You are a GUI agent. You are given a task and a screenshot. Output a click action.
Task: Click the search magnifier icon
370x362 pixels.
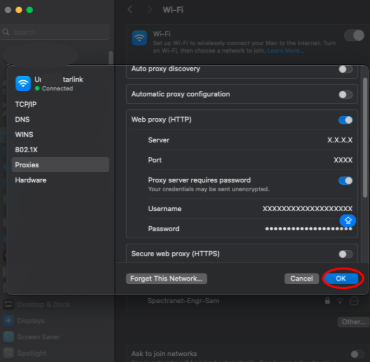point(6,32)
